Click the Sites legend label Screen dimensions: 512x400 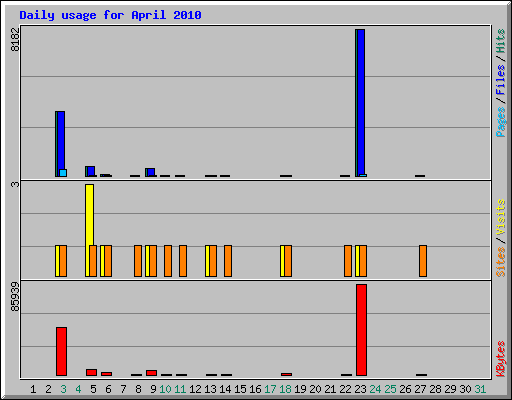(501, 262)
